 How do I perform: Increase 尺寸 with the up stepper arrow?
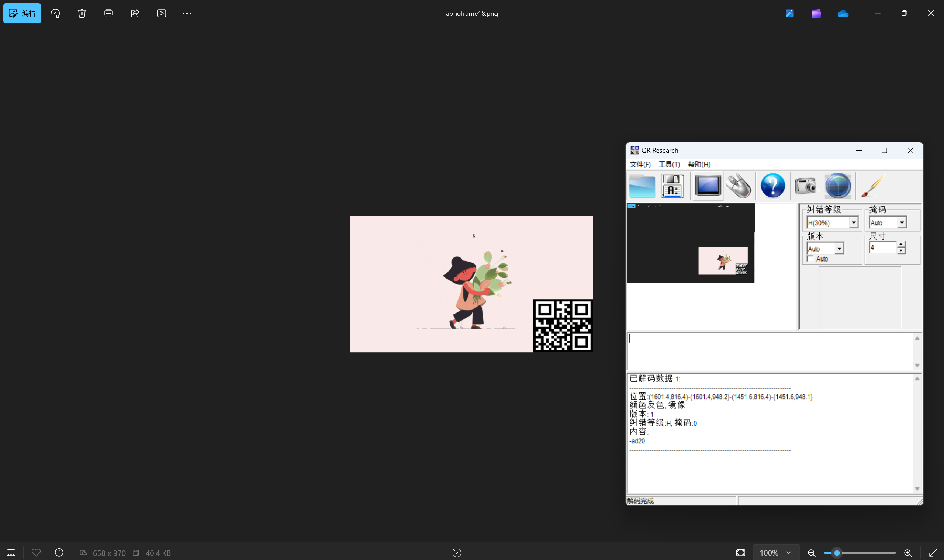901,245
